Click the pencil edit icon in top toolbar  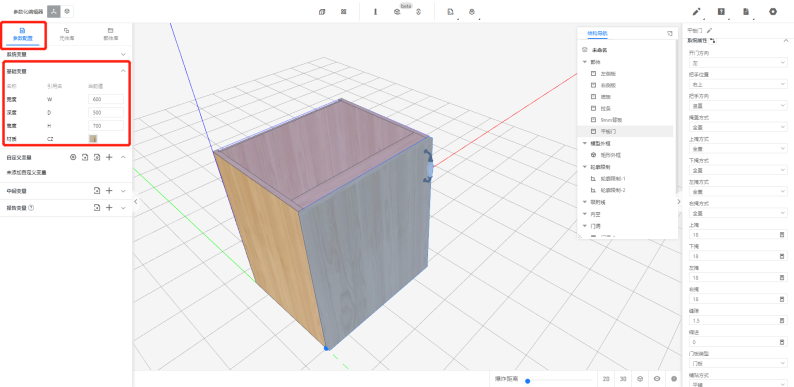pyautogui.click(x=696, y=11)
